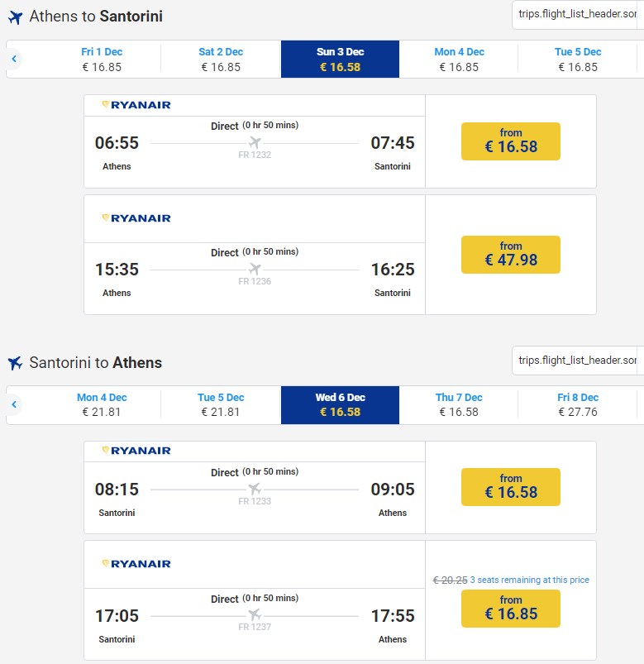
Task: Click Ryanair logo on the 15:35 flight
Action: 136,218
